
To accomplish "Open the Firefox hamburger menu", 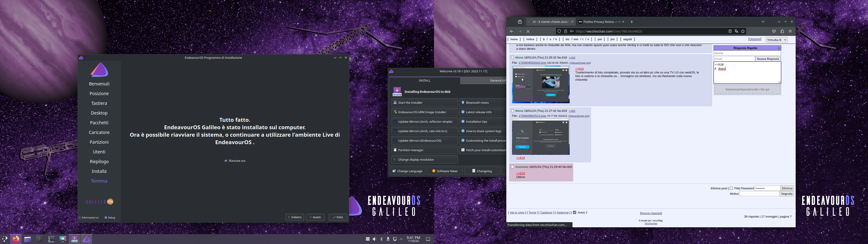I will 790,31.
